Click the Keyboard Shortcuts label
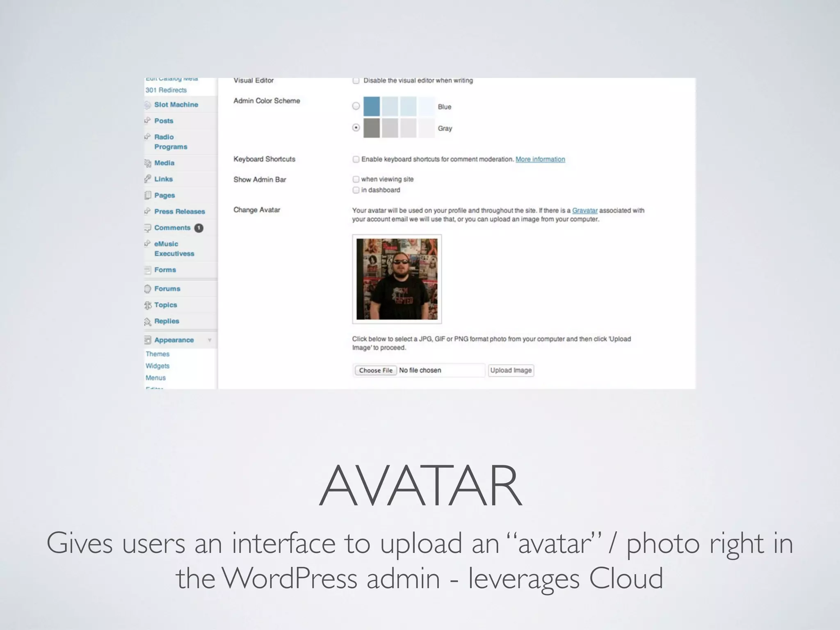Image resolution: width=840 pixels, height=630 pixels. coord(264,159)
